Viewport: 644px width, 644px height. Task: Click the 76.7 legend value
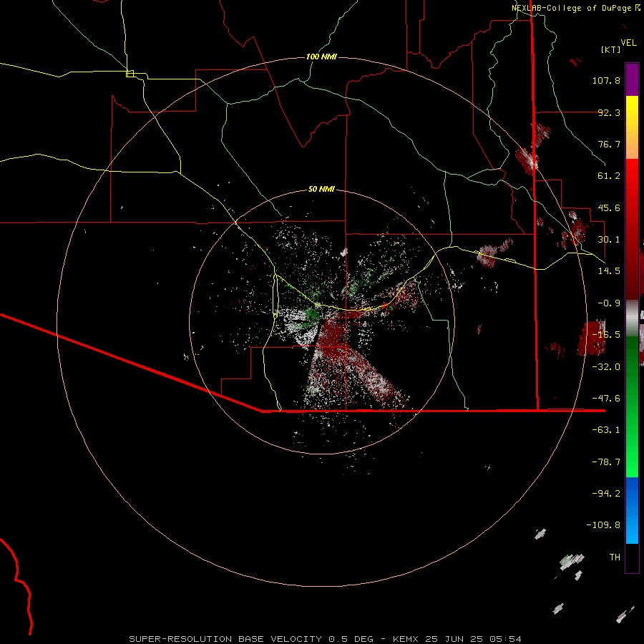tap(609, 144)
